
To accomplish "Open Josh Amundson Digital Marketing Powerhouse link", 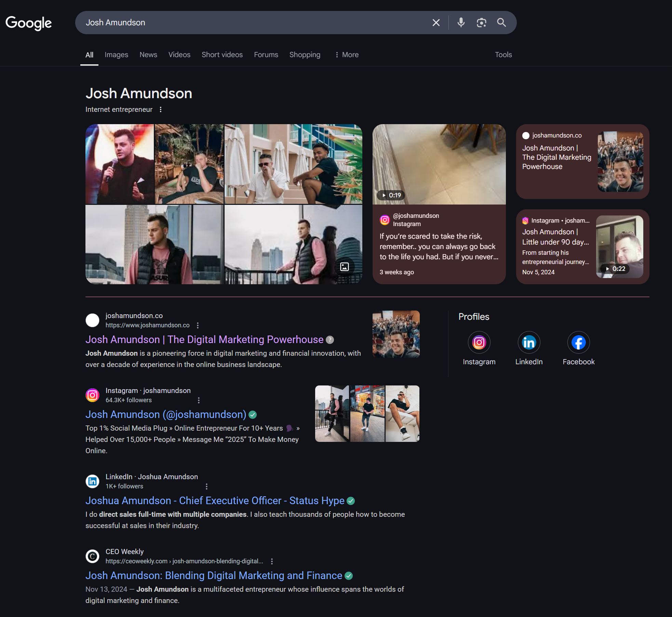I will click(204, 339).
